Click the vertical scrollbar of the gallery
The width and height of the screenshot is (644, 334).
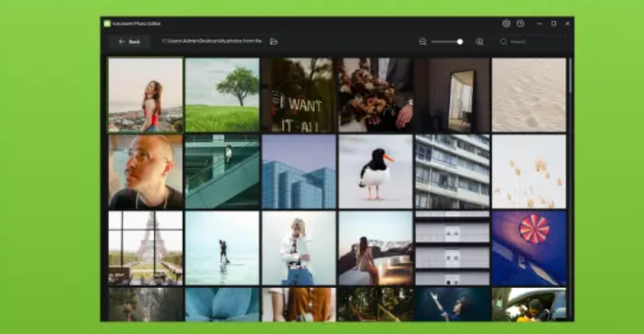tap(570, 76)
